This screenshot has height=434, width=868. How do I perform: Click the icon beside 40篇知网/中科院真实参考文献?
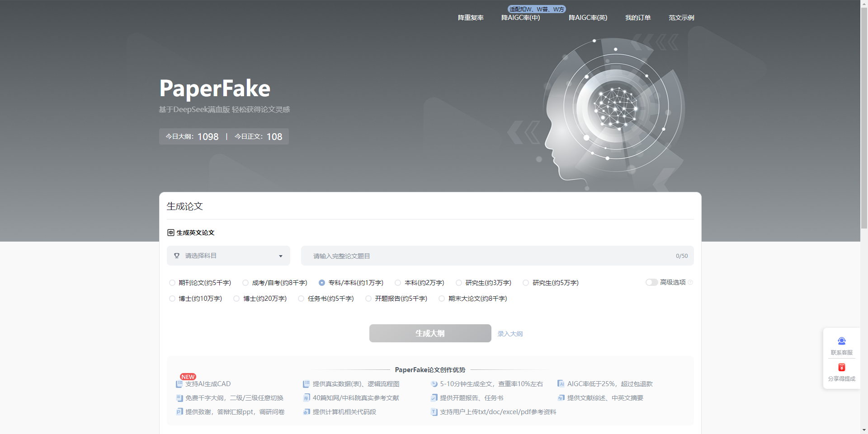point(306,398)
